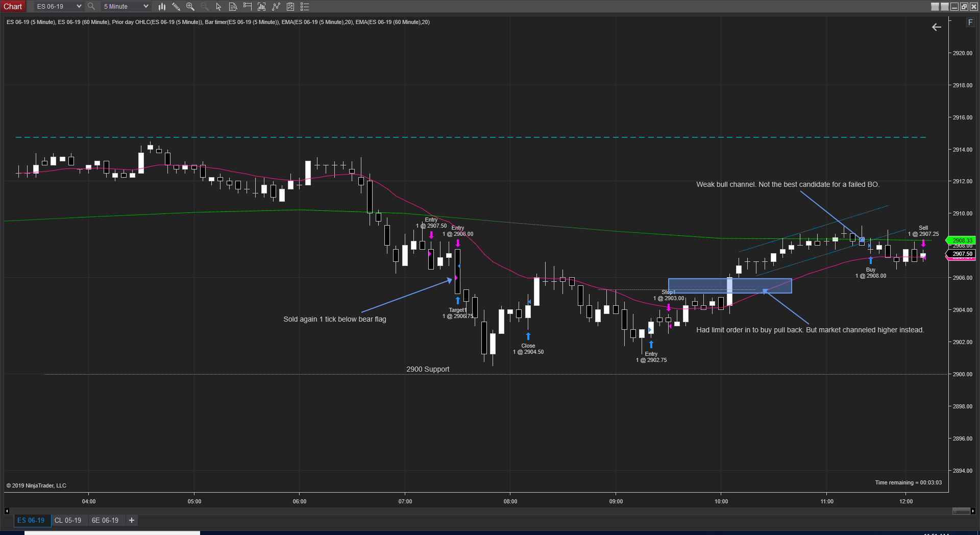Click the 'Time remaining' bar timer text
This screenshot has width=980, height=535.
pos(909,482)
